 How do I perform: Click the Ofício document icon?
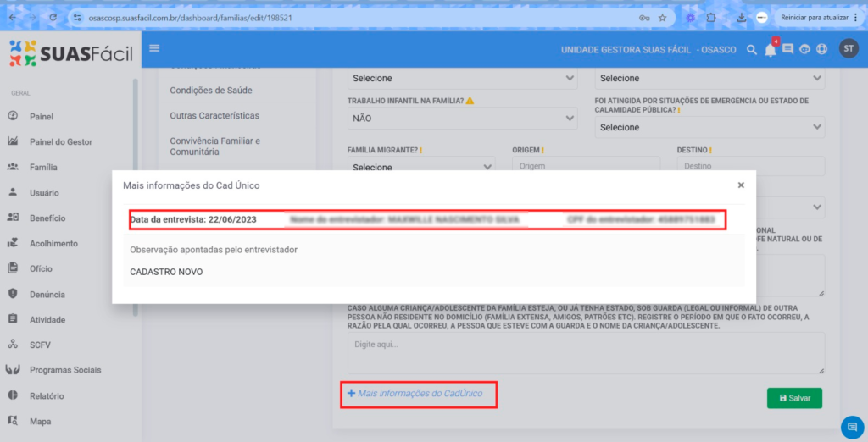tap(13, 268)
